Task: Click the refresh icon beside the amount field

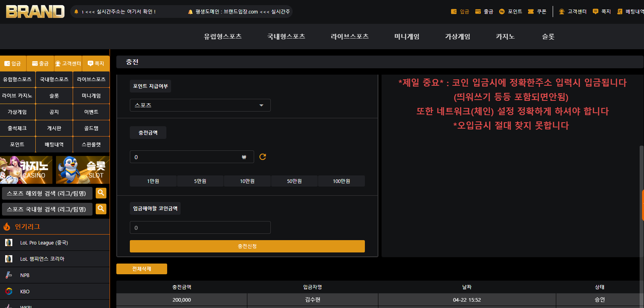Action: tap(262, 157)
